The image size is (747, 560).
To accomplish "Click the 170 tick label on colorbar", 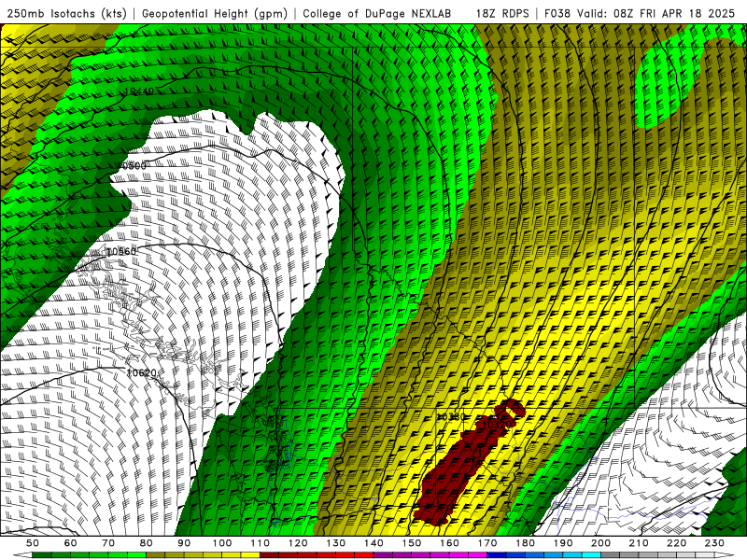I will (x=487, y=543).
